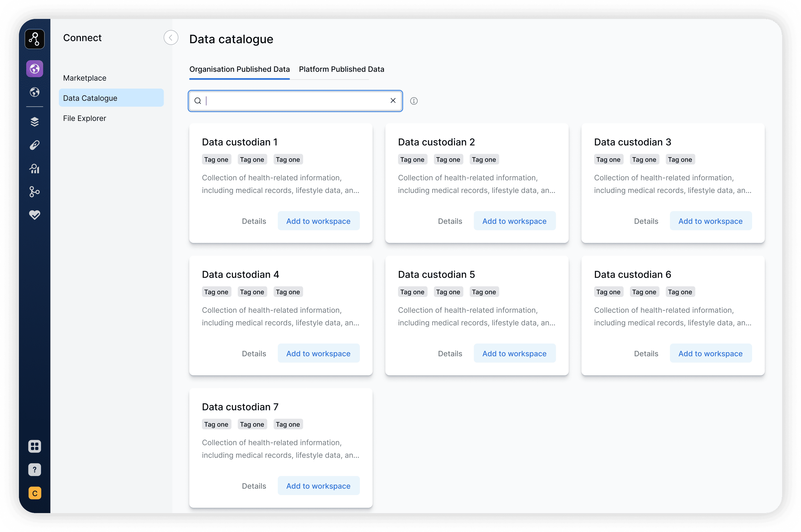The image size is (801, 532).
Task: Open the purple highlighted globe Connect icon
Action: tap(35, 69)
